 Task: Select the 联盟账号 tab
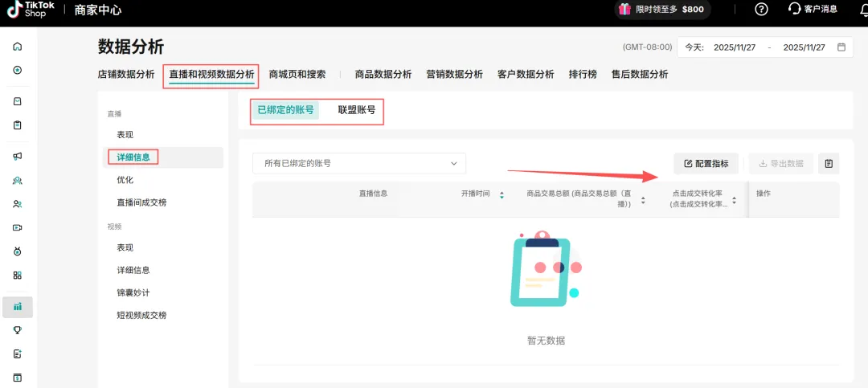pyautogui.click(x=356, y=110)
